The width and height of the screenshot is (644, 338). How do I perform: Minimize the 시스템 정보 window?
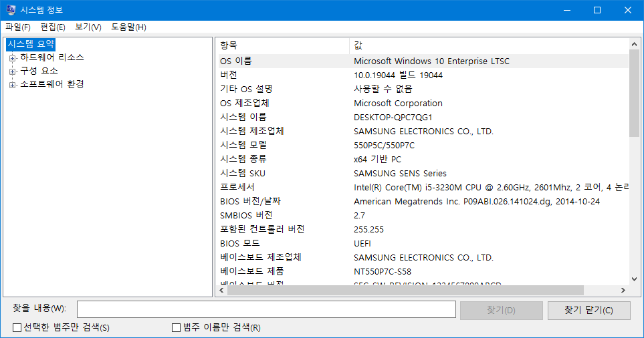point(567,10)
